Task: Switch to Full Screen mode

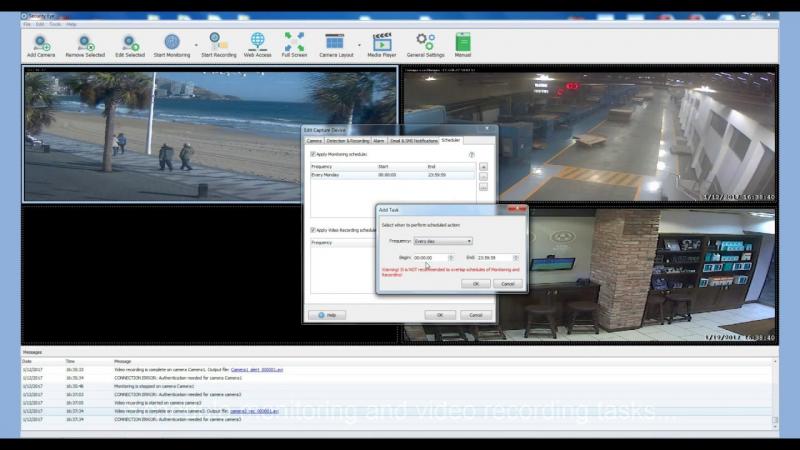Action: (x=294, y=45)
